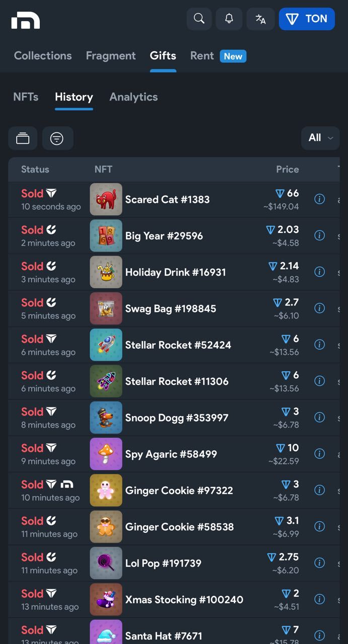Click the info icon next to Scared Cat #1383

(319, 199)
